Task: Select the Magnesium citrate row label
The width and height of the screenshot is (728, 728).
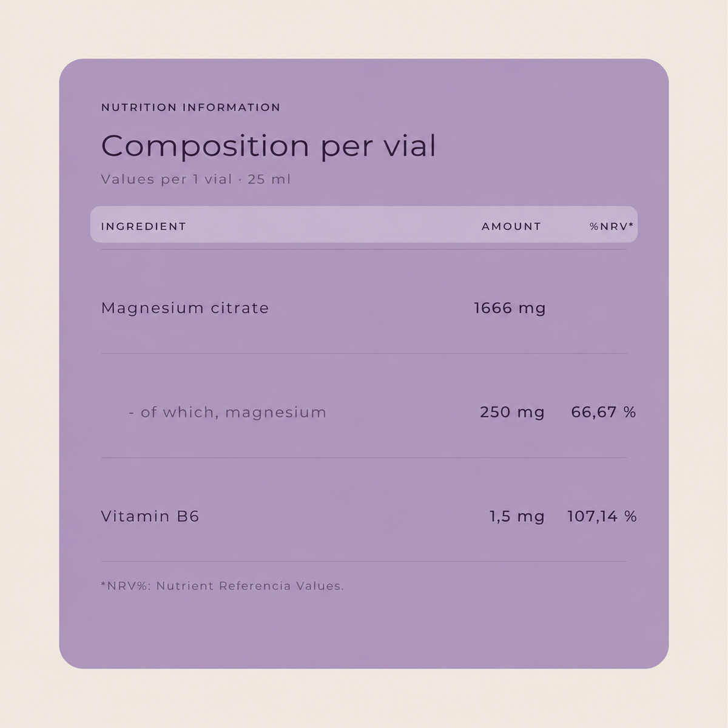Action: [185, 308]
